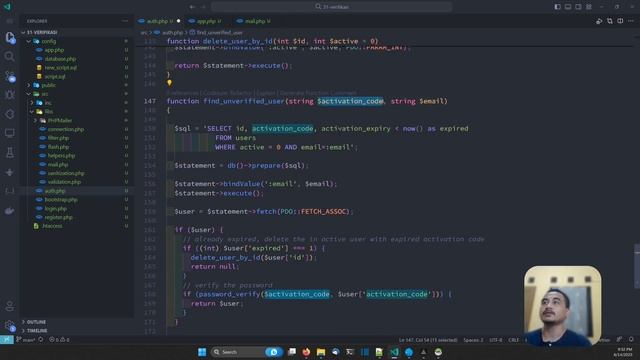Open the errors and warnings status item
The width and height of the screenshot is (640, 360).
59,340
